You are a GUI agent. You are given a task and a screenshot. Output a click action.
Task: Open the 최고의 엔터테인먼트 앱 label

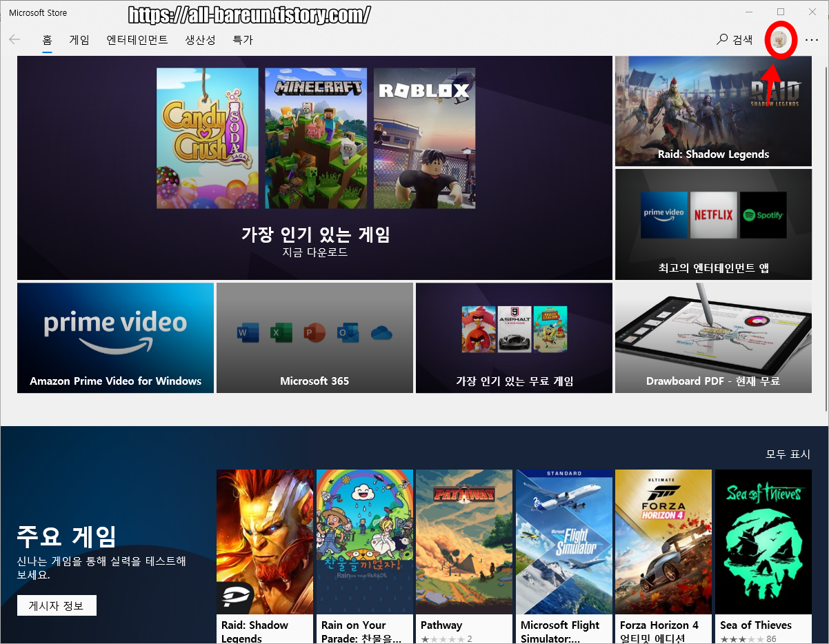(713, 268)
